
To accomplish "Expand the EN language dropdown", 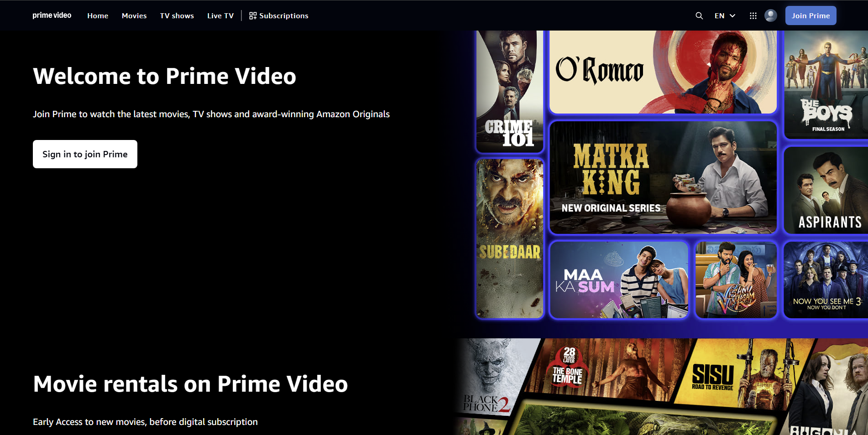I will [725, 16].
